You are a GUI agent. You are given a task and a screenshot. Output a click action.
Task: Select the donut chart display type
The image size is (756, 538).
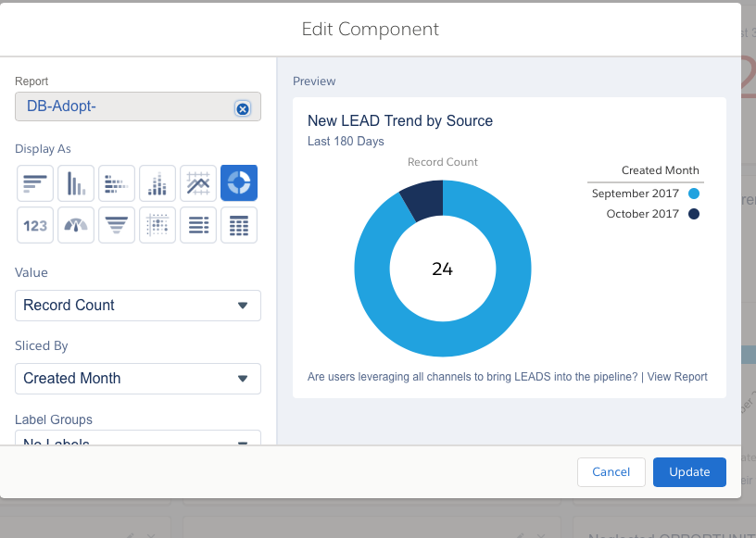coord(239,183)
